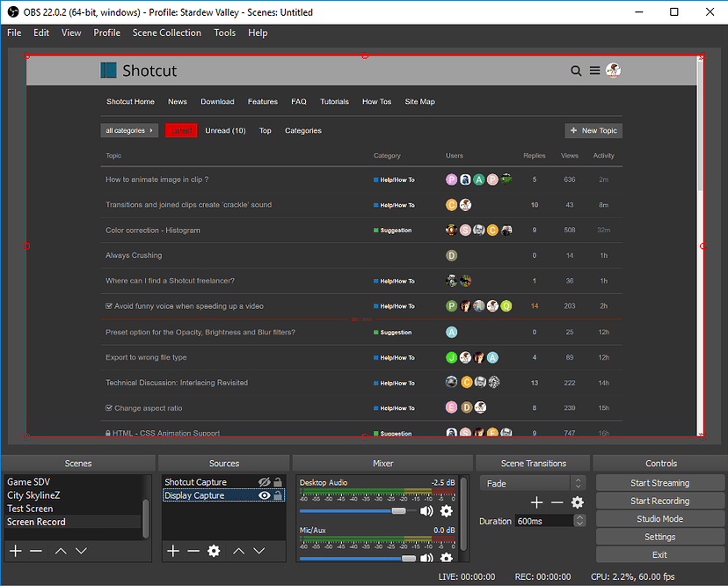The height and width of the screenshot is (586, 728).
Task: Open transition properties gear icon
Action: click(577, 502)
